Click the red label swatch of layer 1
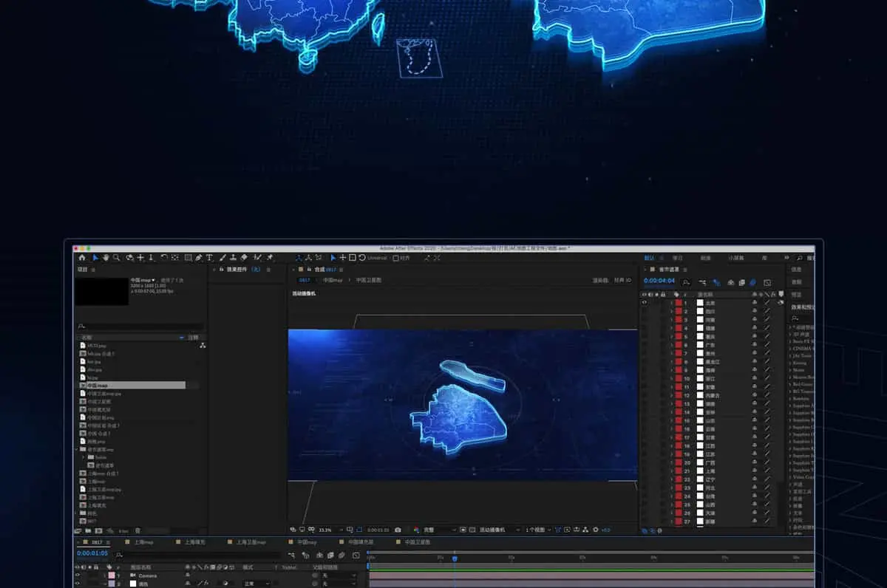Screen dimensions: 887x588 click(x=678, y=303)
